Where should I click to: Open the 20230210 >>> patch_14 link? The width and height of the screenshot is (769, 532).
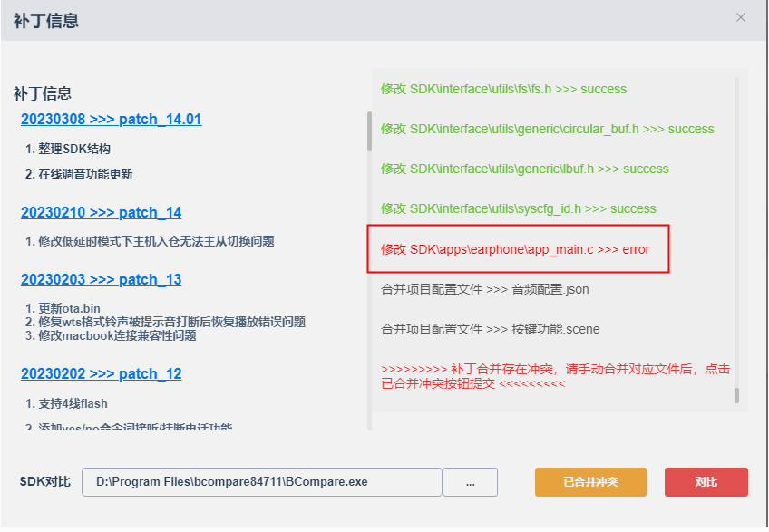pos(101,212)
